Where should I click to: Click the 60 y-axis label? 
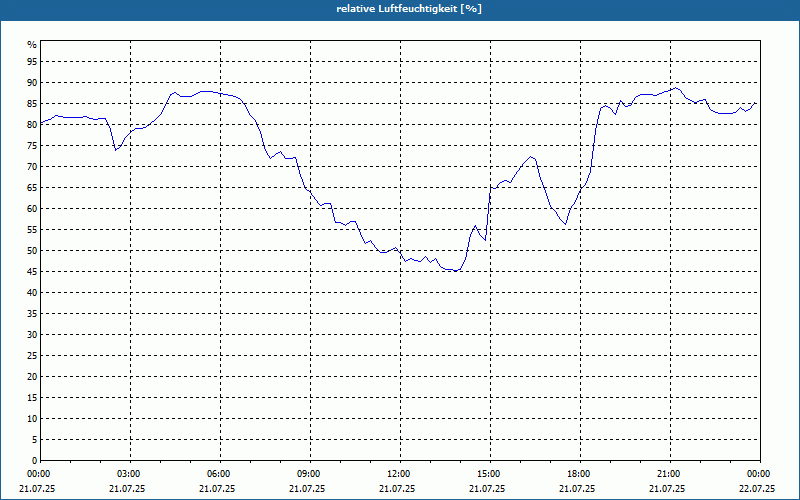(32, 209)
